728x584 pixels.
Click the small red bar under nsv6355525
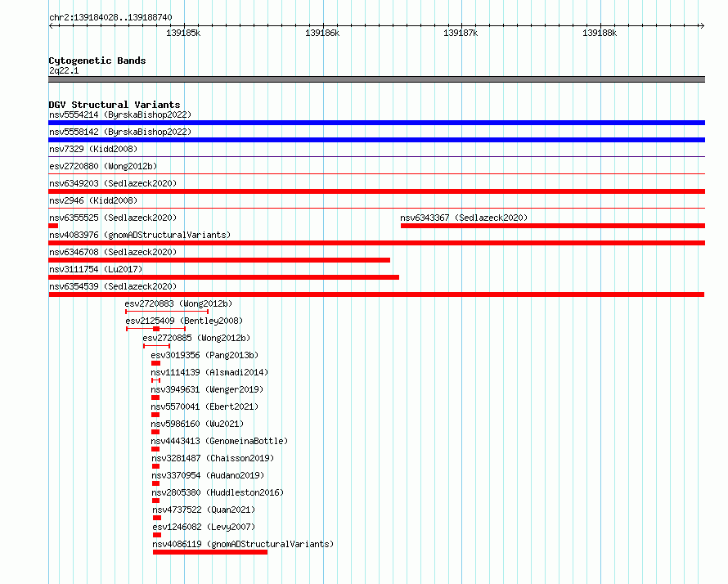pyautogui.click(x=53, y=226)
